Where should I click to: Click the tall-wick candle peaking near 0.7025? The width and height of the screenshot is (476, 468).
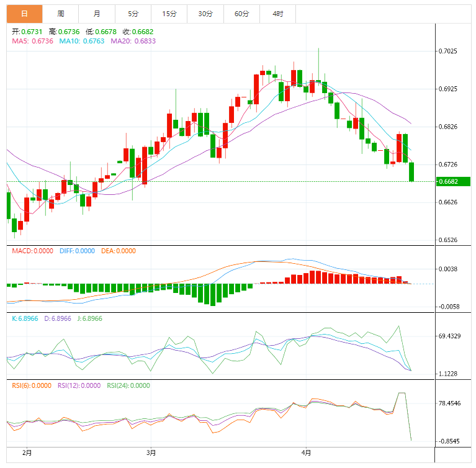coord(318,81)
